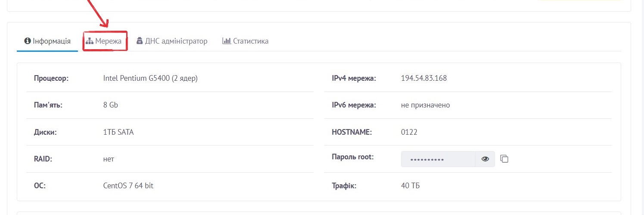Switch to the ДНС адміністратор tab

tap(172, 41)
